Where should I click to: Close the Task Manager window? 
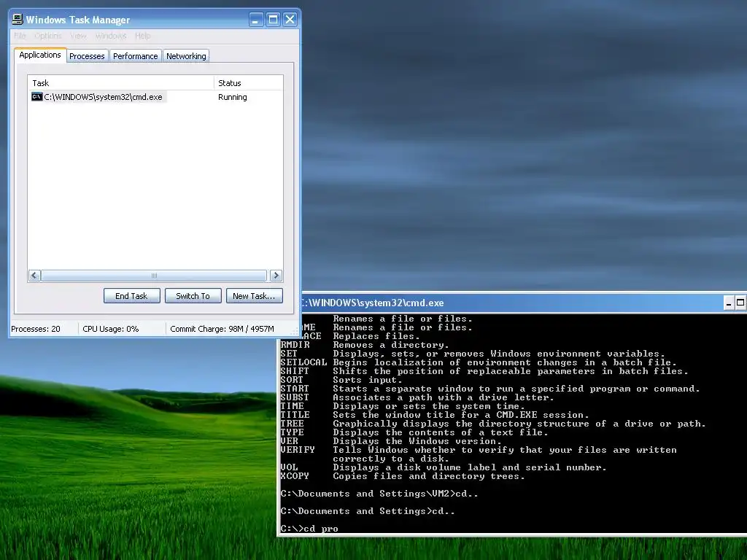pos(290,20)
